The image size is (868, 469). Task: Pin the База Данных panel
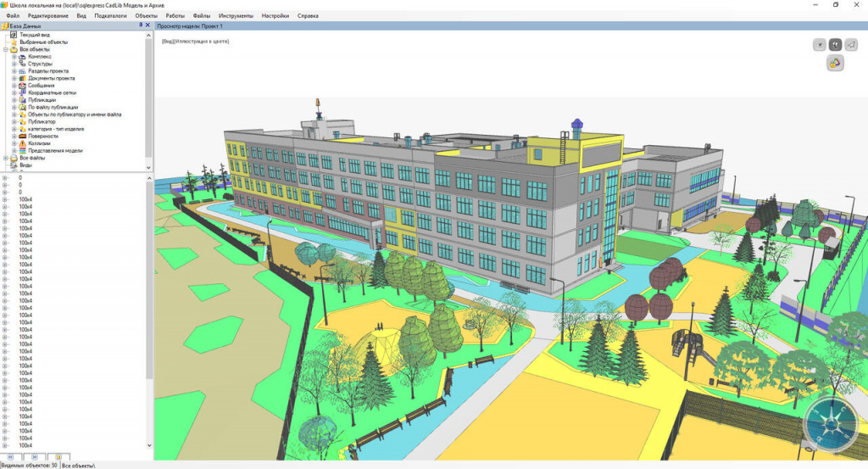(x=141, y=26)
